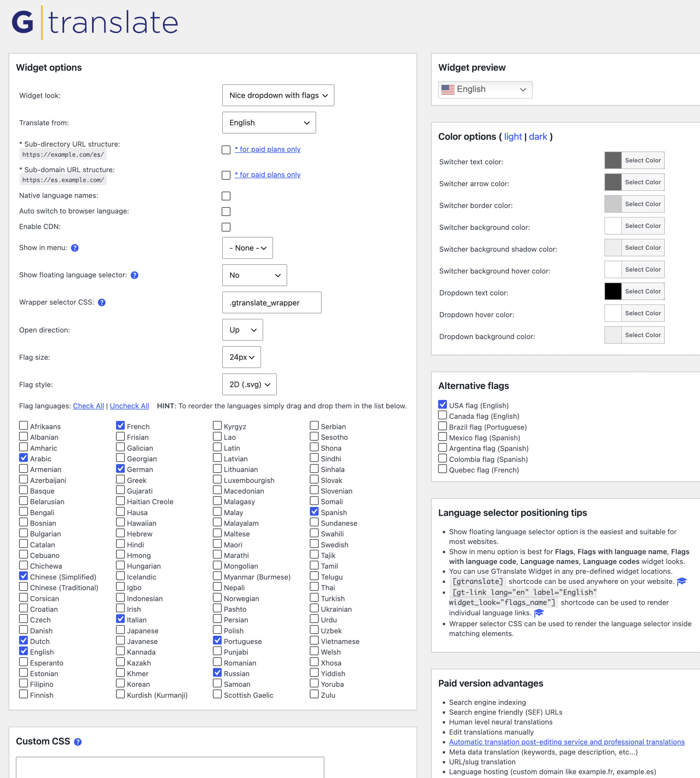Check the Colombia flag (Spanish) option
The image size is (700, 778).
[x=443, y=458]
